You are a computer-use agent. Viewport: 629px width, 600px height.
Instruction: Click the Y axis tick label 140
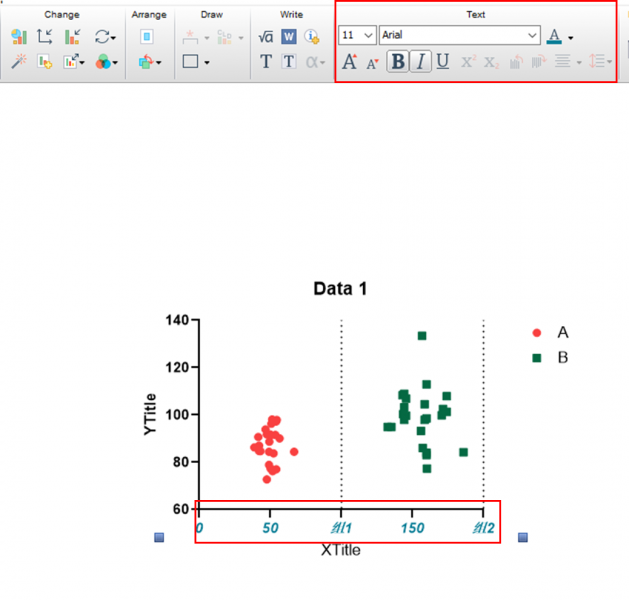pos(177,320)
